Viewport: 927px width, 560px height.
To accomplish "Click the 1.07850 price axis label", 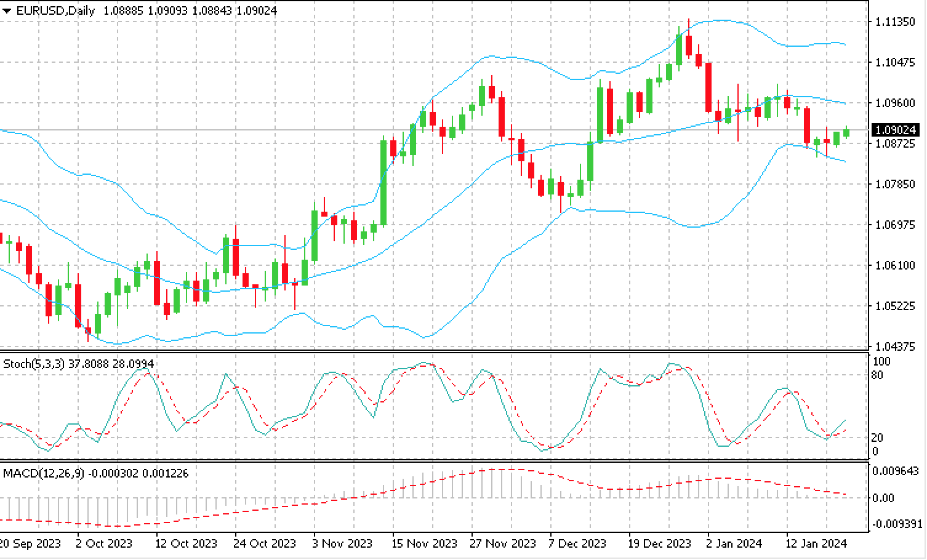I will click(x=894, y=184).
